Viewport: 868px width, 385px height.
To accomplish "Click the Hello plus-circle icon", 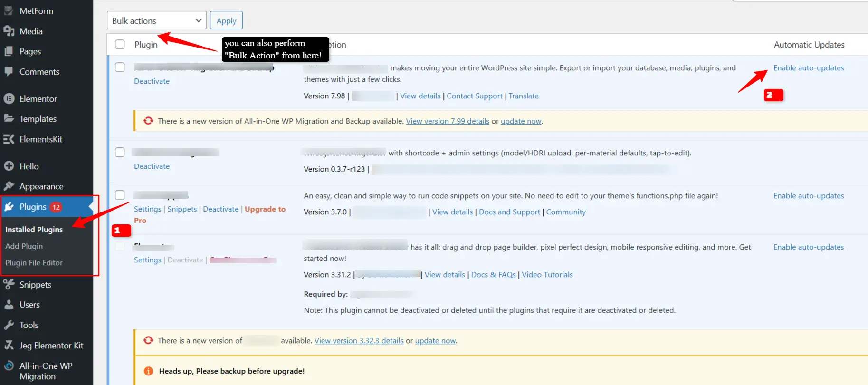I will (9, 166).
